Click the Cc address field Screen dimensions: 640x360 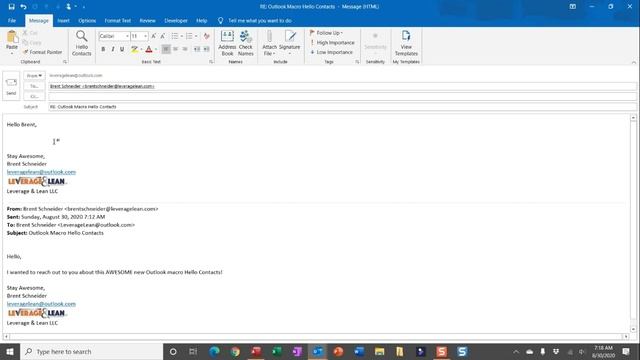click(x=342, y=96)
